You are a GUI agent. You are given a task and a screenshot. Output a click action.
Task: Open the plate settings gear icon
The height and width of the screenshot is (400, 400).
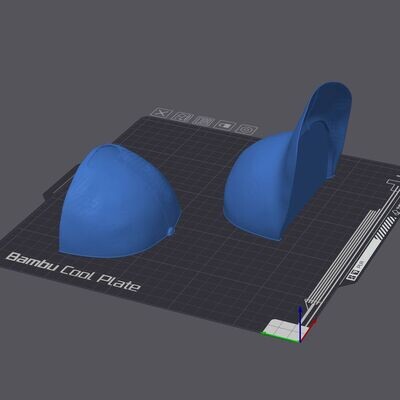247,129
